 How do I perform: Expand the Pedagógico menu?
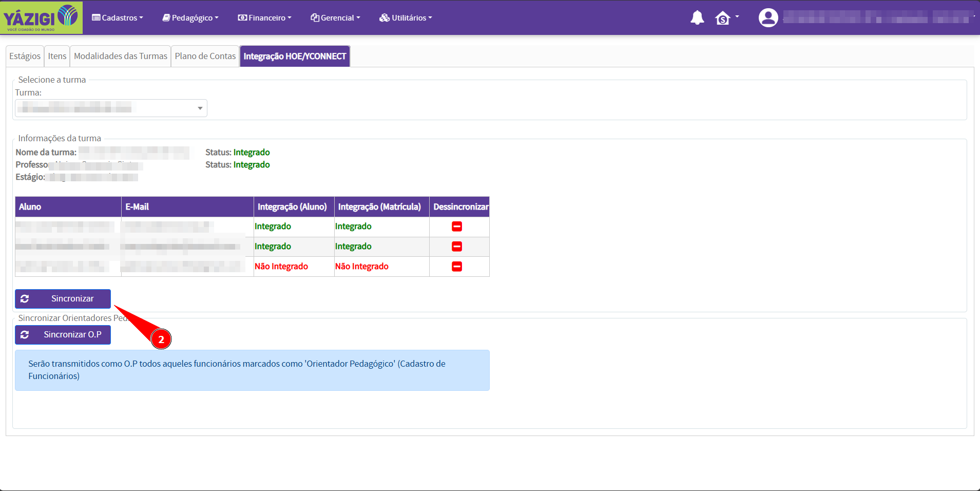coord(190,18)
